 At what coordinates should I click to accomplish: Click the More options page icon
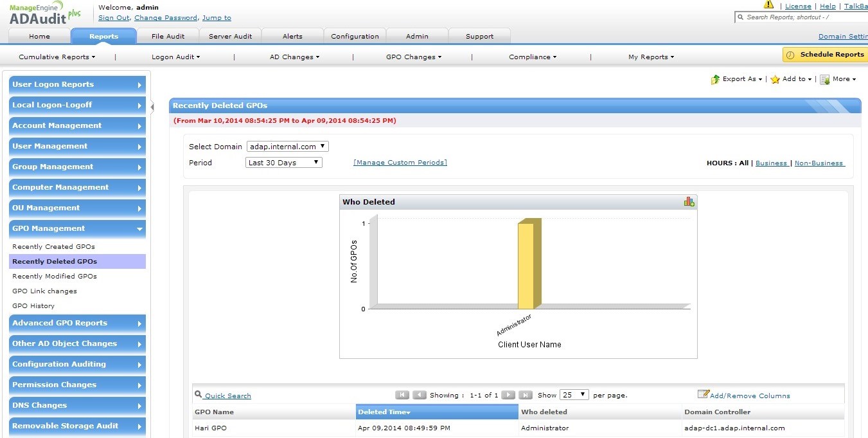tap(825, 79)
